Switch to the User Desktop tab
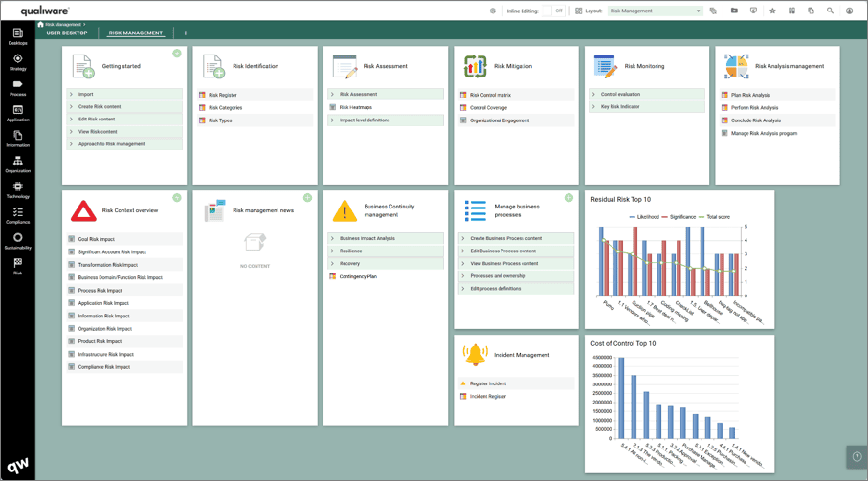 tap(67, 33)
